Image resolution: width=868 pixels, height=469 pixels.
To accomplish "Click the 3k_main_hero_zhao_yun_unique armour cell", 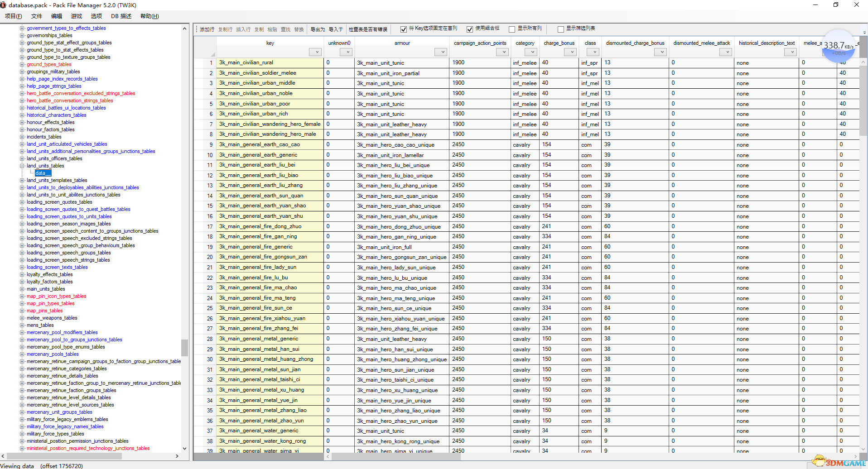I will tap(402, 421).
